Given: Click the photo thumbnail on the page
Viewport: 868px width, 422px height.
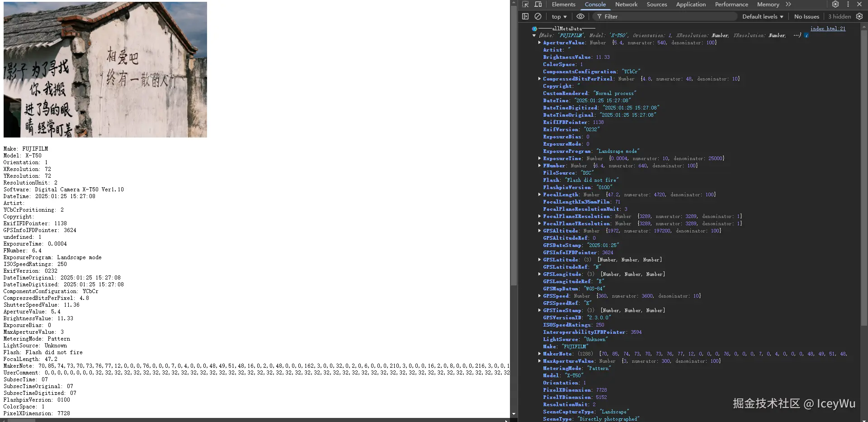Looking at the screenshot, I should click(x=105, y=70).
